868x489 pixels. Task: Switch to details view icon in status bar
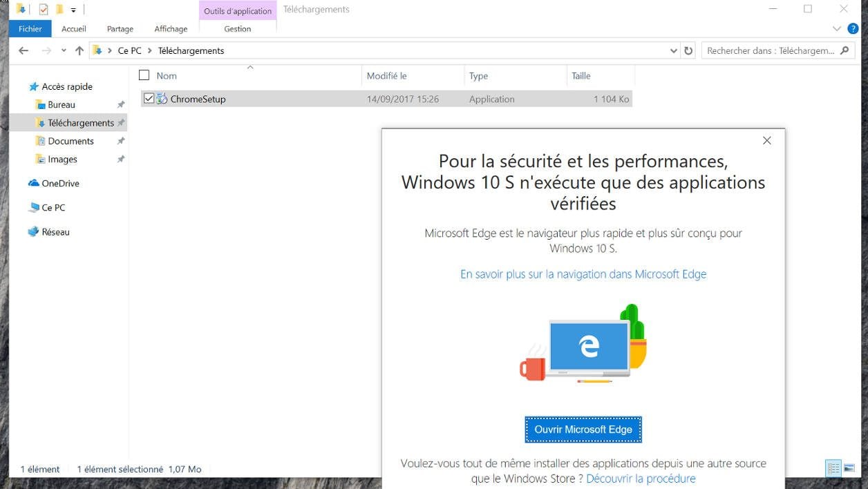[833, 468]
